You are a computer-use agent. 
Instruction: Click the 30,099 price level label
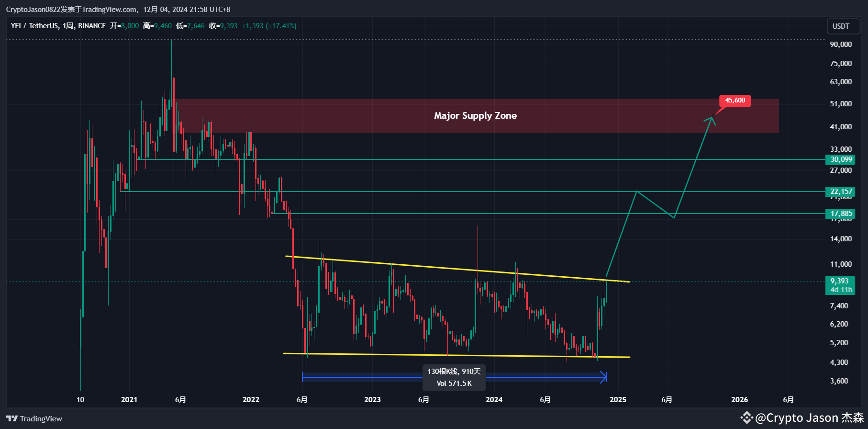(840, 159)
